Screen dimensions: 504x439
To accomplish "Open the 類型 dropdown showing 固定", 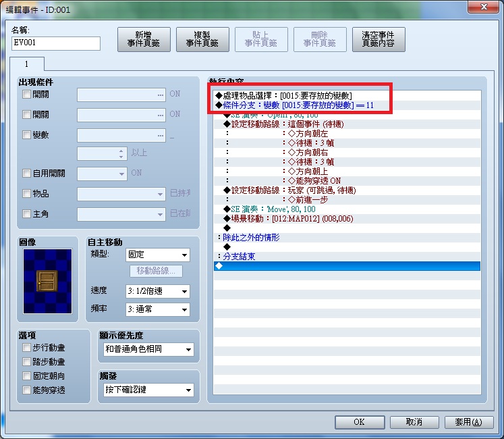I will click(x=157, y=255).
